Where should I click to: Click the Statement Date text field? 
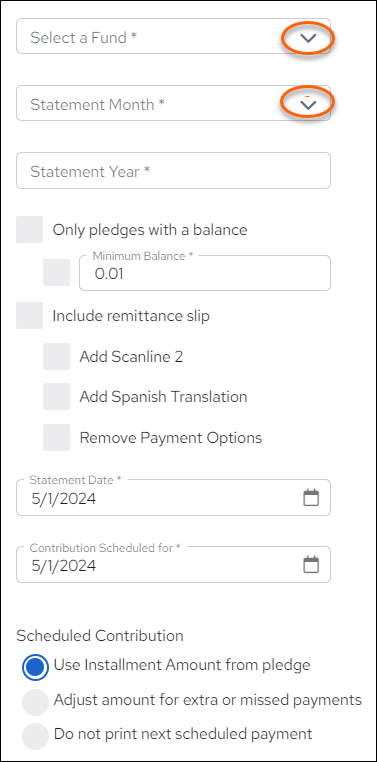173,498
